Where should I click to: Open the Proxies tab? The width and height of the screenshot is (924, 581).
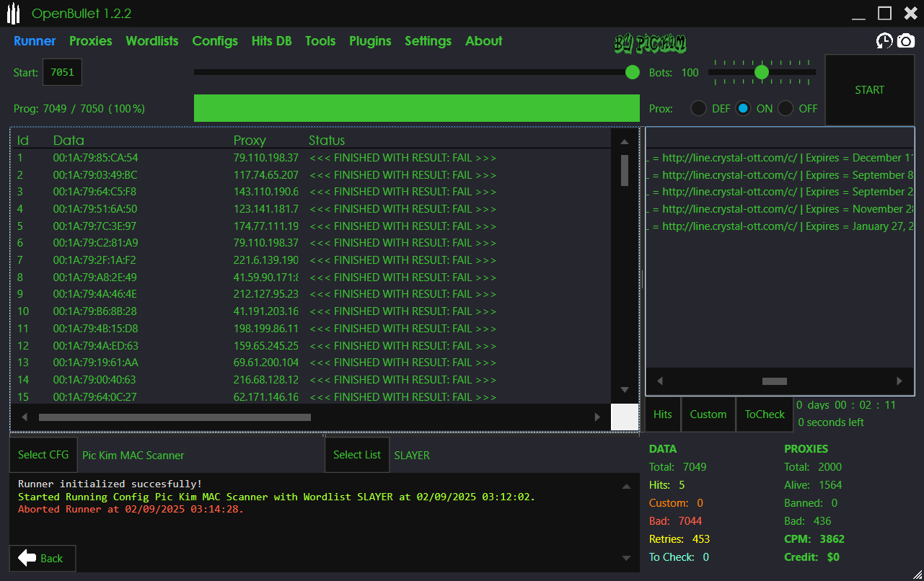(91, 41)
